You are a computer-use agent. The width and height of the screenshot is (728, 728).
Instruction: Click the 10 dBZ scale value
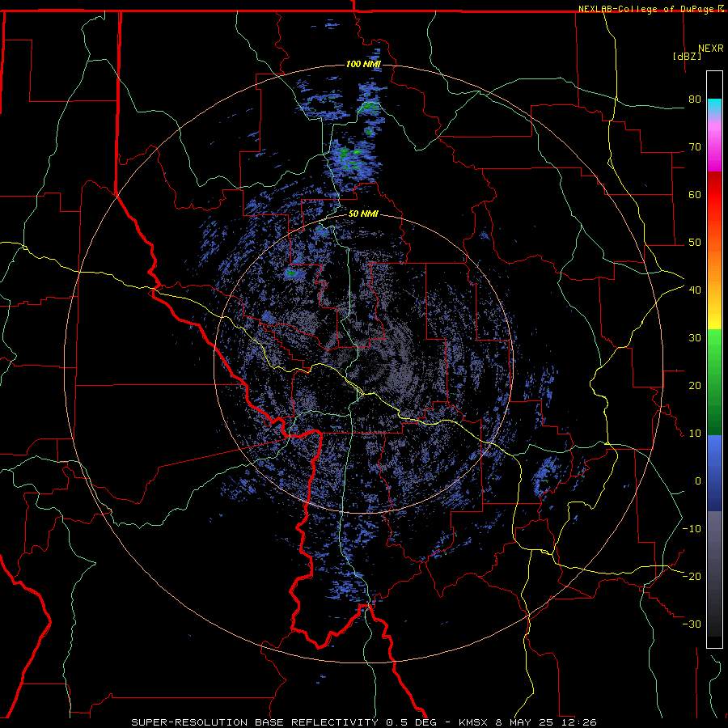(695, 434)
